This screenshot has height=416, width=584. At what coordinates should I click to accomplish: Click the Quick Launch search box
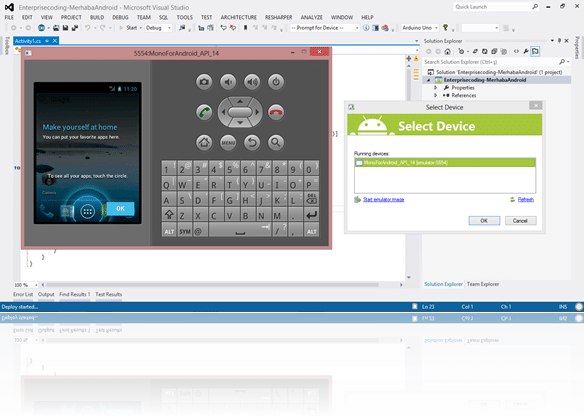(495, 7)
